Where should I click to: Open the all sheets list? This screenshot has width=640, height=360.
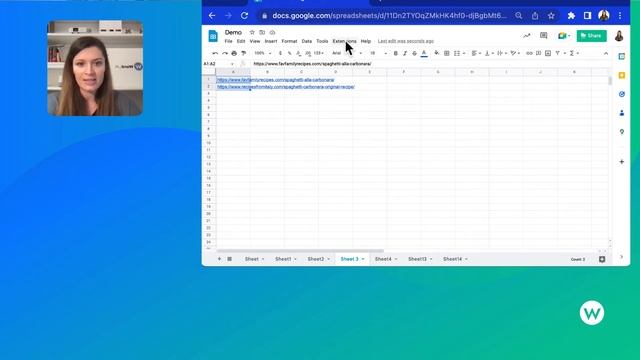(x=229, y=259)
